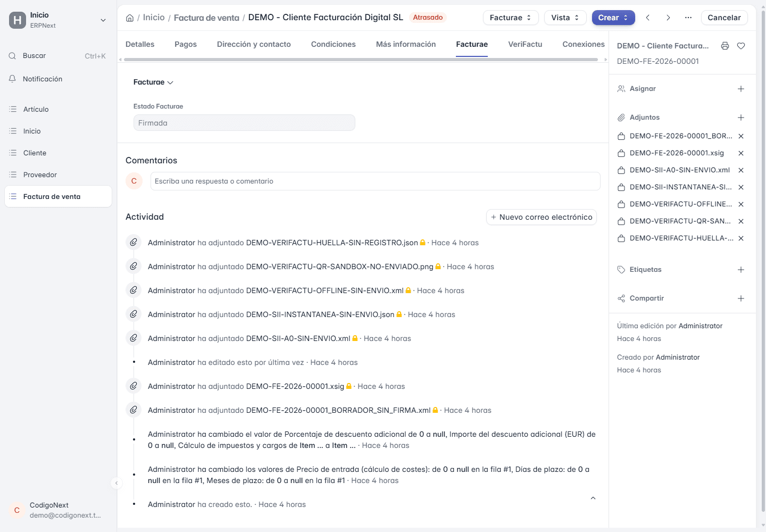766x532 pixels.
Task: Open DEMO-SII-INSTANTANEA attachment in sidebar
Action: pyautogui.click(x=680, y=187)
